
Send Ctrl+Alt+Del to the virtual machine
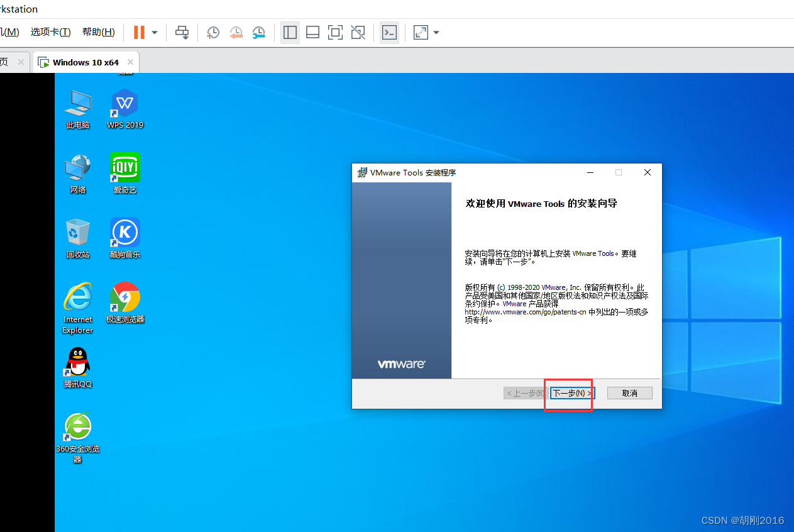click(x=182, y=32)
